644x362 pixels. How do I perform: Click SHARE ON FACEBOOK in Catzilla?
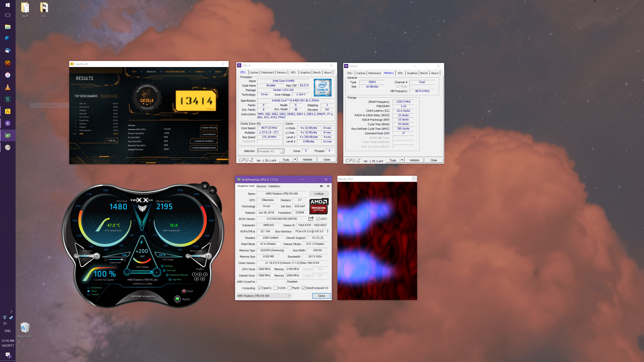click(x=204, y=141)
